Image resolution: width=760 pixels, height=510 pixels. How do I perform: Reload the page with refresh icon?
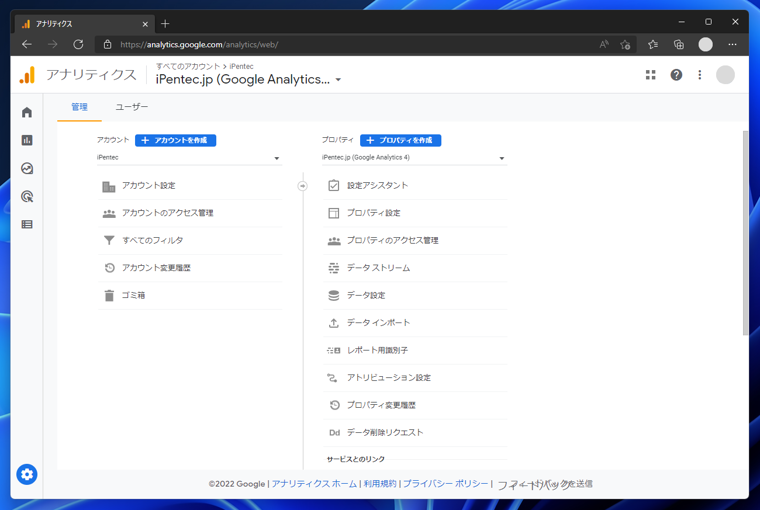(78, 45)
